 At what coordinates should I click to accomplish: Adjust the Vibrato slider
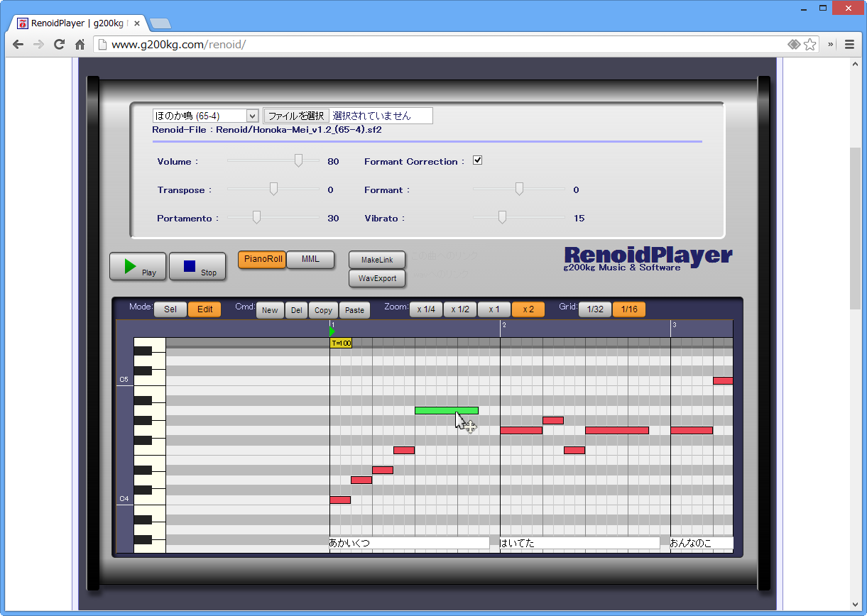(502, 218)
